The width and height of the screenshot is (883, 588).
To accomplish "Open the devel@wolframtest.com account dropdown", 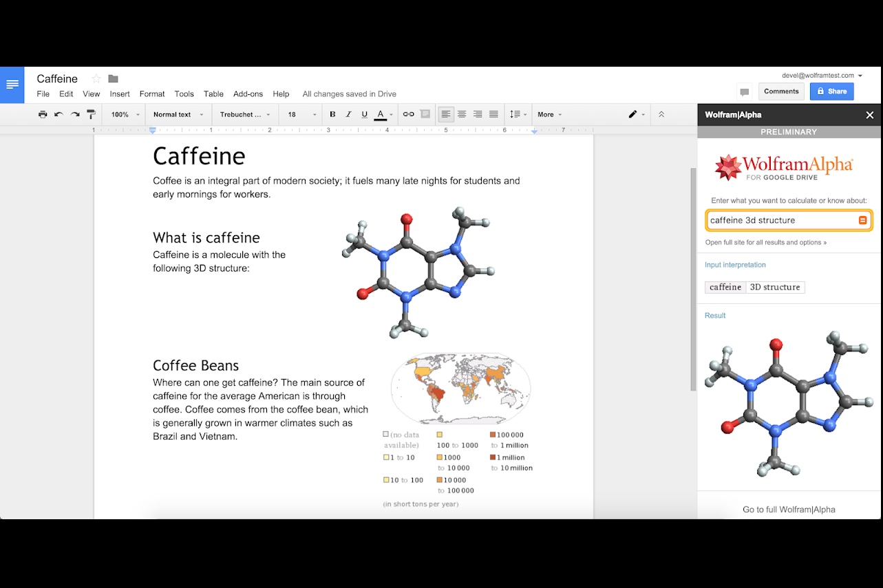I will pos(822,76).
